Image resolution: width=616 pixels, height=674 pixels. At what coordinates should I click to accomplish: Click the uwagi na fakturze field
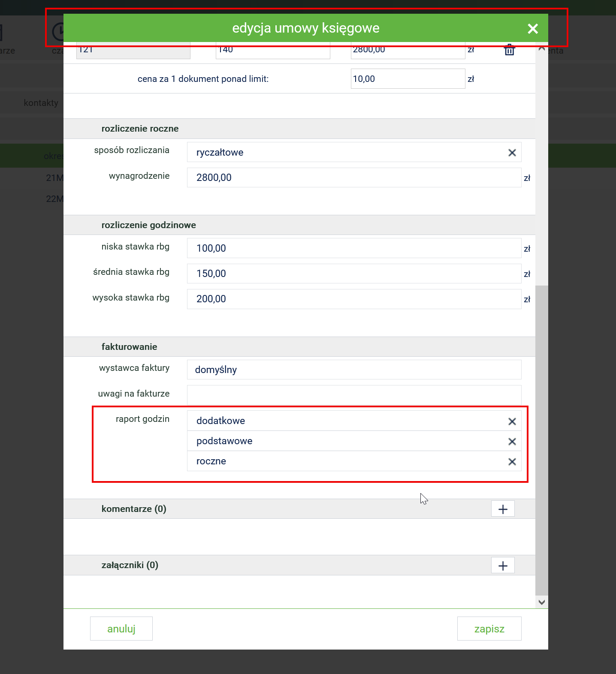pos(354,395)
